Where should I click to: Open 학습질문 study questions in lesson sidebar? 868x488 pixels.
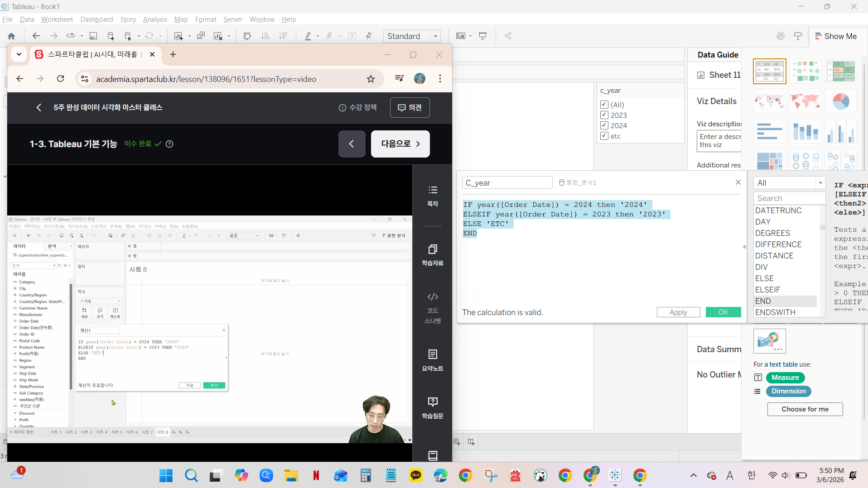point(433,408)
